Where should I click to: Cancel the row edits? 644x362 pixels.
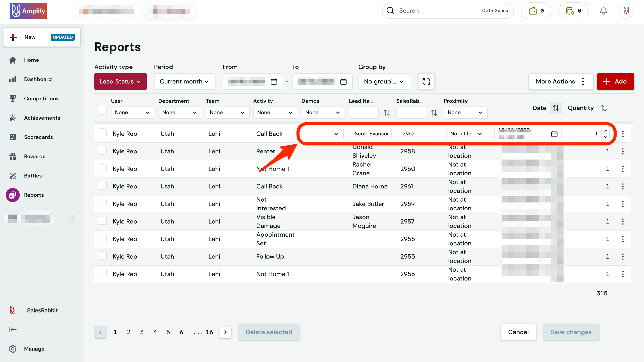click(x=518, y=332)
